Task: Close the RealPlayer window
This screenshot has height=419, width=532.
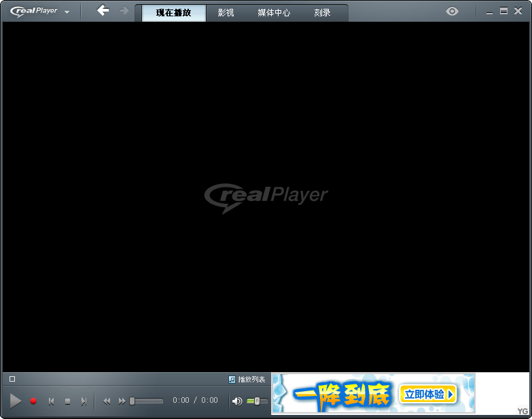Action: (x=518, y=11)
